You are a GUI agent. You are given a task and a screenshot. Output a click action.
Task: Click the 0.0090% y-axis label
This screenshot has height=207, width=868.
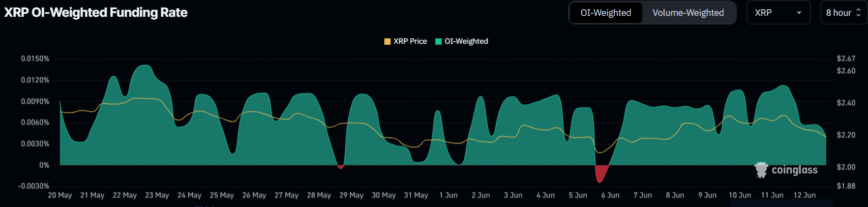click(35, 101)
